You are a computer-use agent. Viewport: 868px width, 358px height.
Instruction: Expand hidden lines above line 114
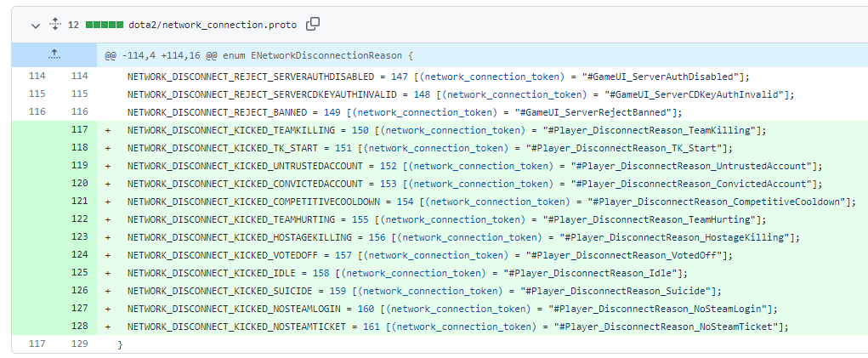click(54, 55)
